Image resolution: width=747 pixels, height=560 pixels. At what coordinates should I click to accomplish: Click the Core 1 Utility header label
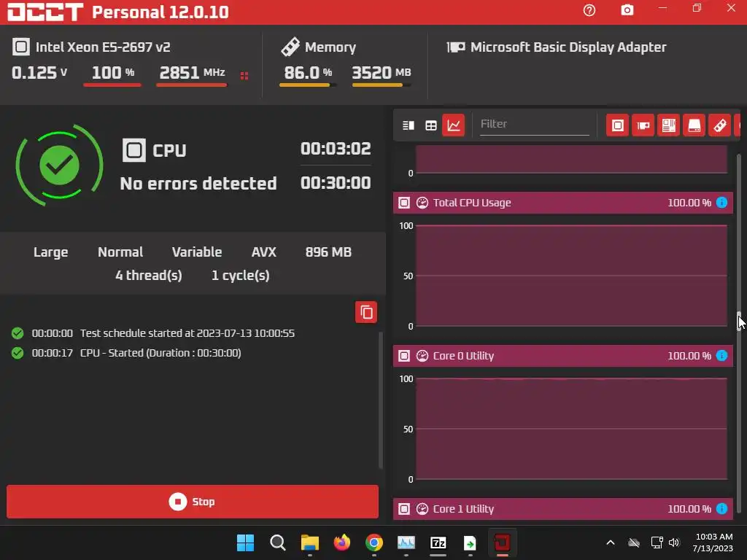pos(463,508)
